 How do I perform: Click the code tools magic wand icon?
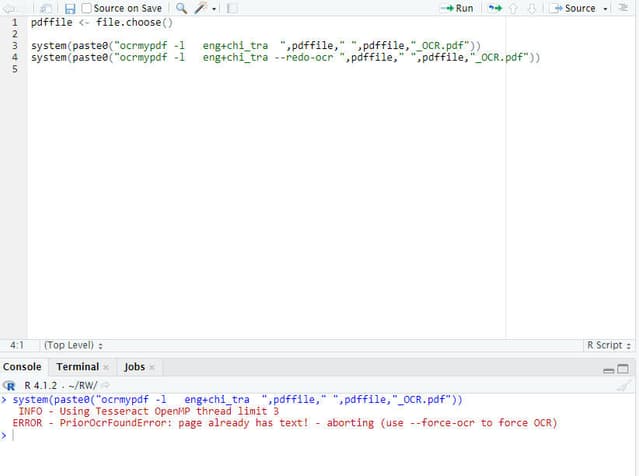pos(201,8)
